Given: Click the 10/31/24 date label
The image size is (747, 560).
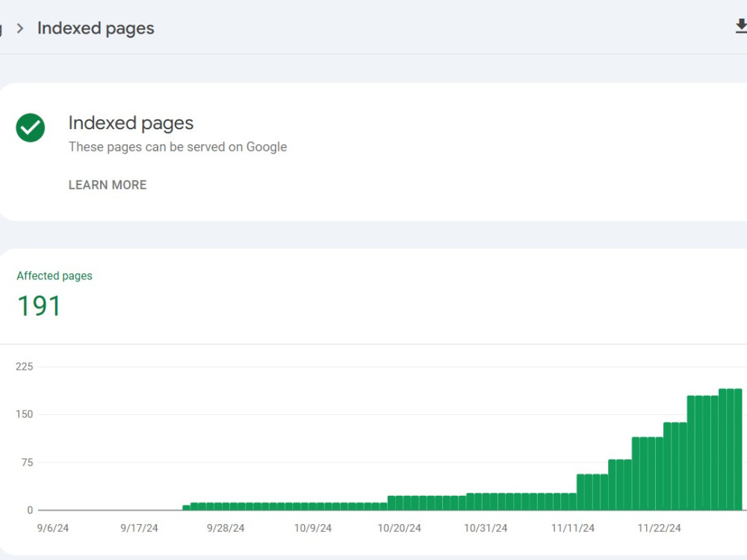Looking at the screenshot, I should click(486, 528).
